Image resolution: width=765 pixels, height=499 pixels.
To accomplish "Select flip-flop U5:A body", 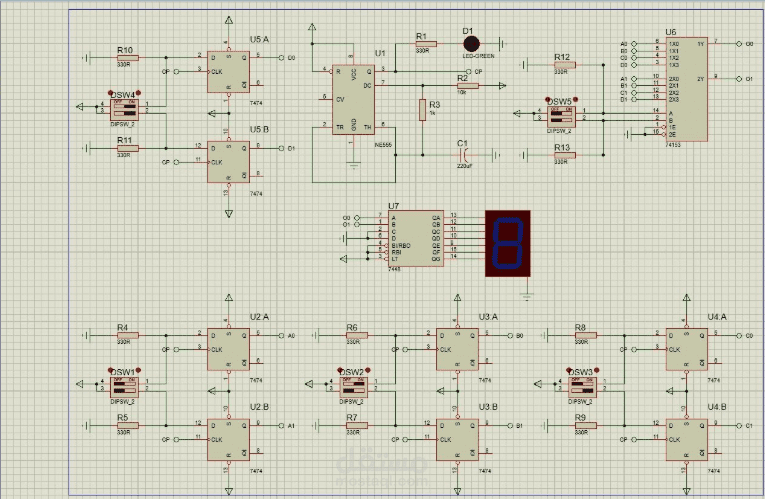I will click(x=228, y=72).
